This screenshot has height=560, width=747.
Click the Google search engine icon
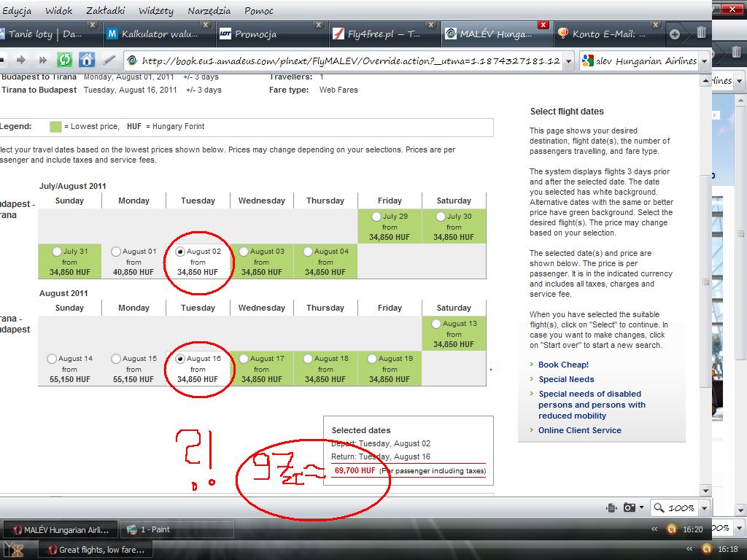click(588, 61)
